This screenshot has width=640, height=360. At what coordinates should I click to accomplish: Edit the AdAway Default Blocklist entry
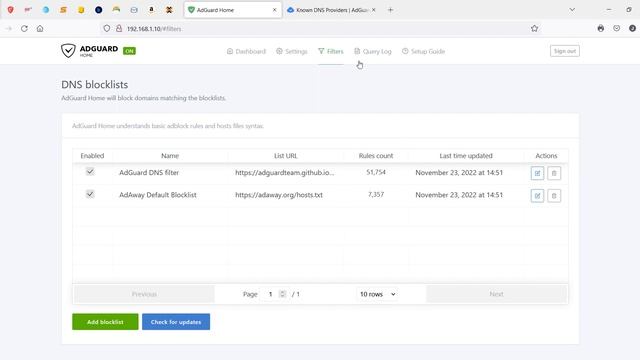[537, 196]
